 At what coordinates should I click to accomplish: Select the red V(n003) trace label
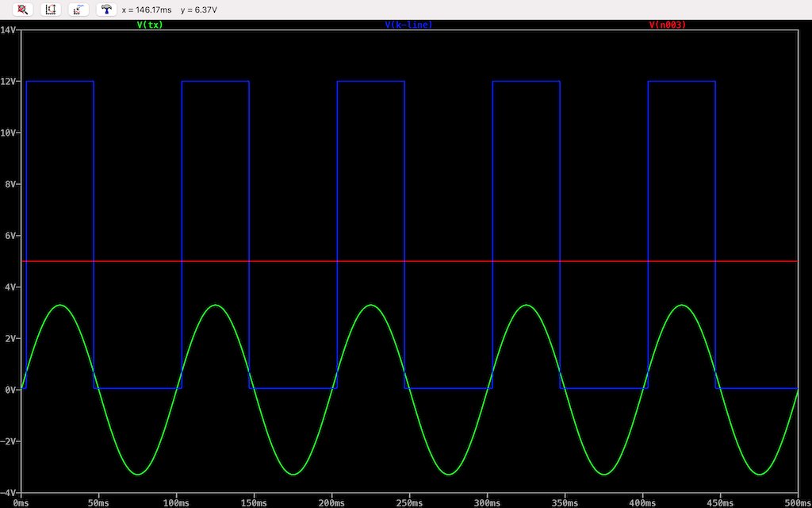pyautogui.click(x=667, y=25)
